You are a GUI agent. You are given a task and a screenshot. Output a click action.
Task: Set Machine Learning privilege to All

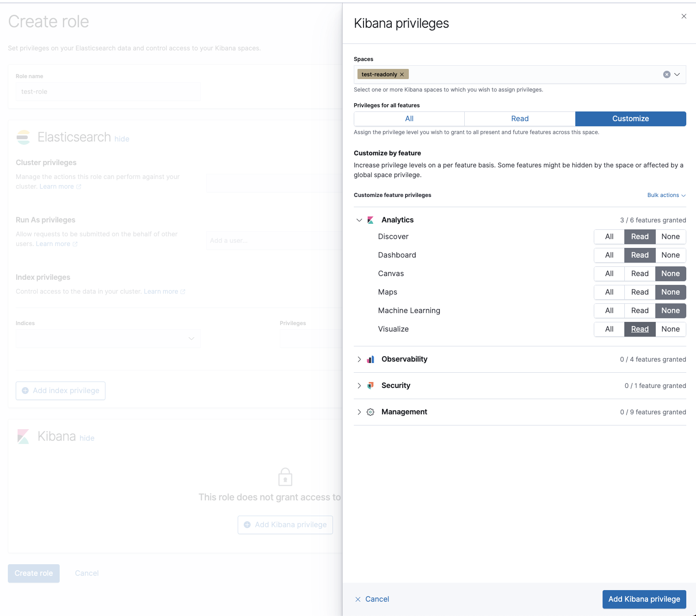pos(610,311)
